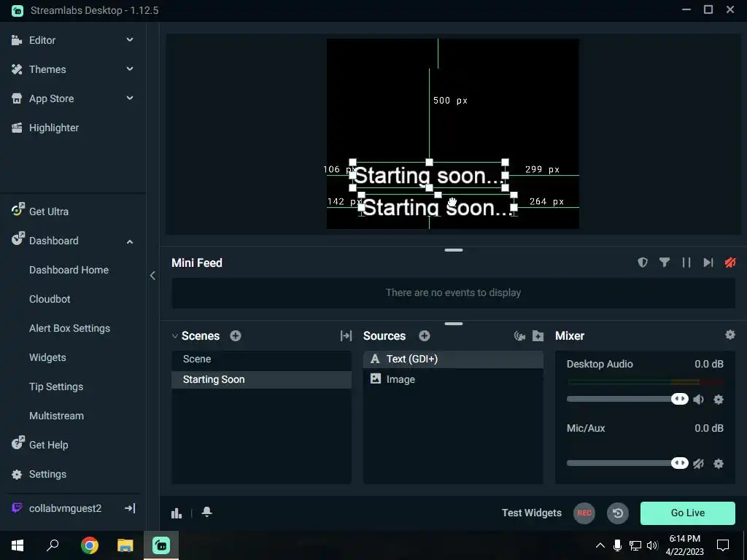Open the Settings gear in the sidebar
The image size is (747, 560).
[18, 474]
